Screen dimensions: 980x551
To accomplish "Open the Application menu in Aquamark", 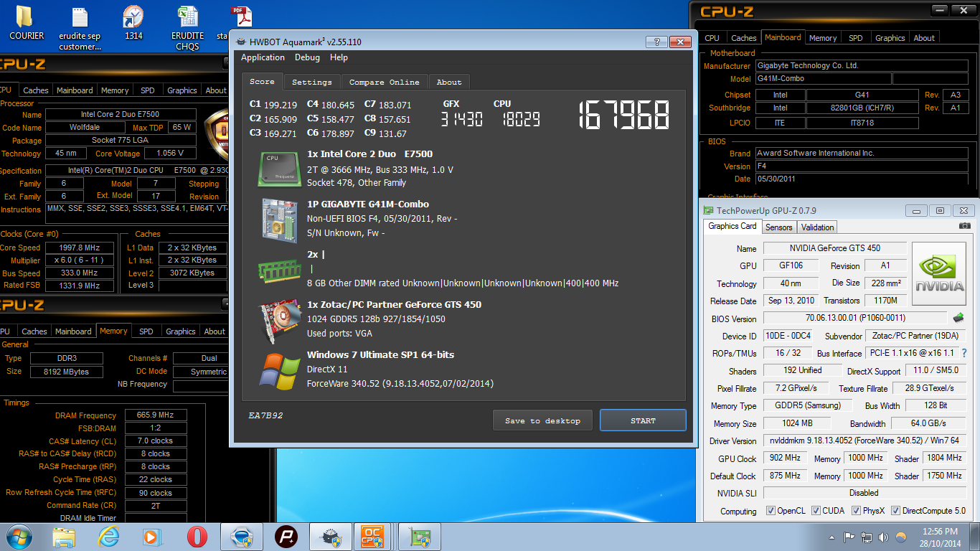I will (263, 57).
